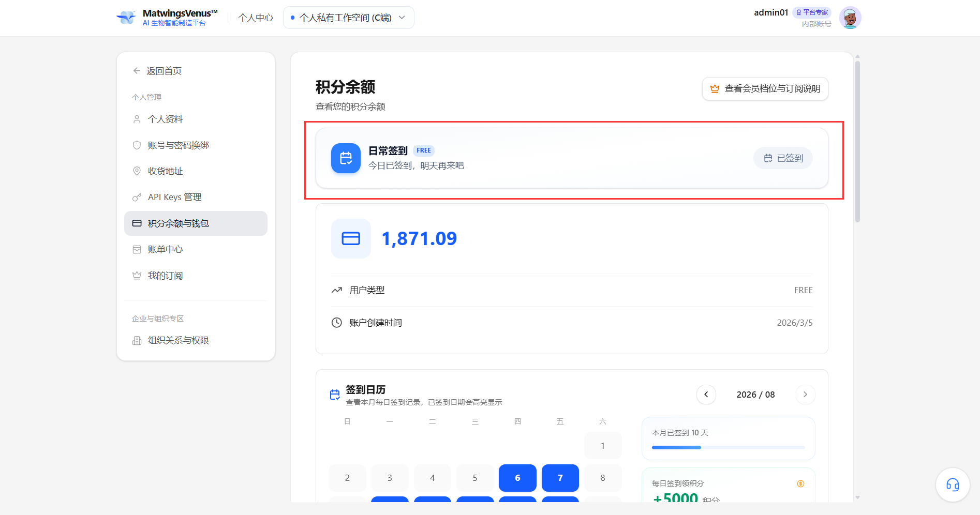Select highlighted day 6 in the calendar
Screen dimensions: 980x515
coord(517,478)
